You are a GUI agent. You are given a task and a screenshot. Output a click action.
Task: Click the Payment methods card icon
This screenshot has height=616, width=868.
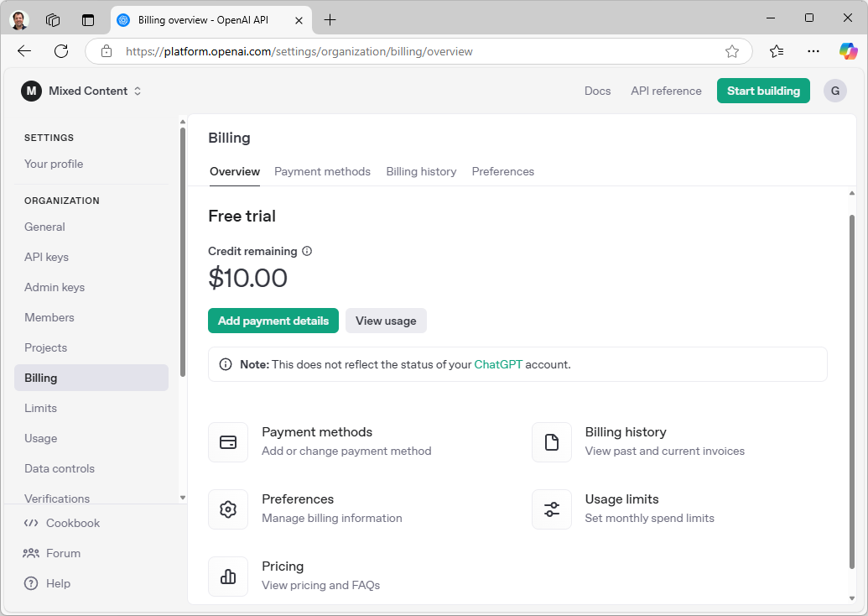228,442
